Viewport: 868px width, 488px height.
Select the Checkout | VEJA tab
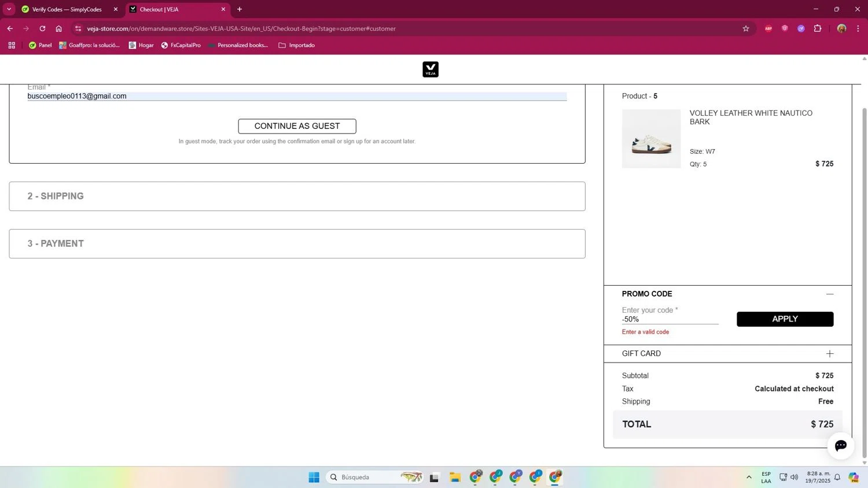(x=174, y=9)
